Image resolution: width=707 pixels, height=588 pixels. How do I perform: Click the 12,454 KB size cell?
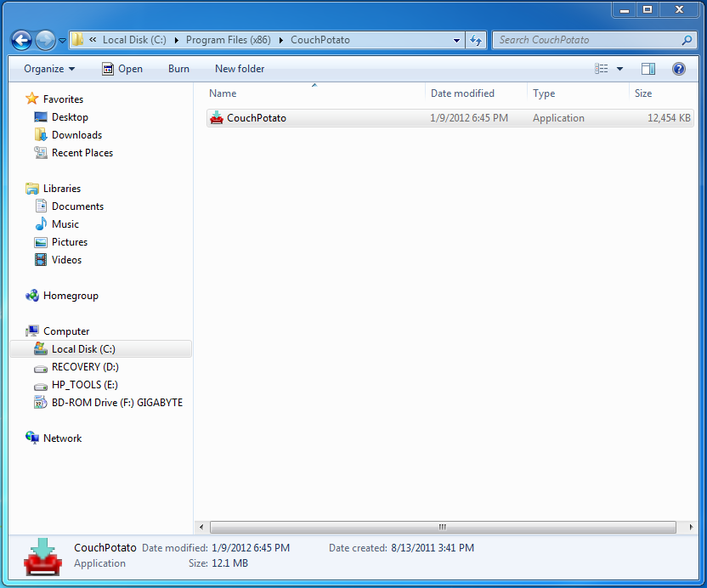click(x=669, y=118)
